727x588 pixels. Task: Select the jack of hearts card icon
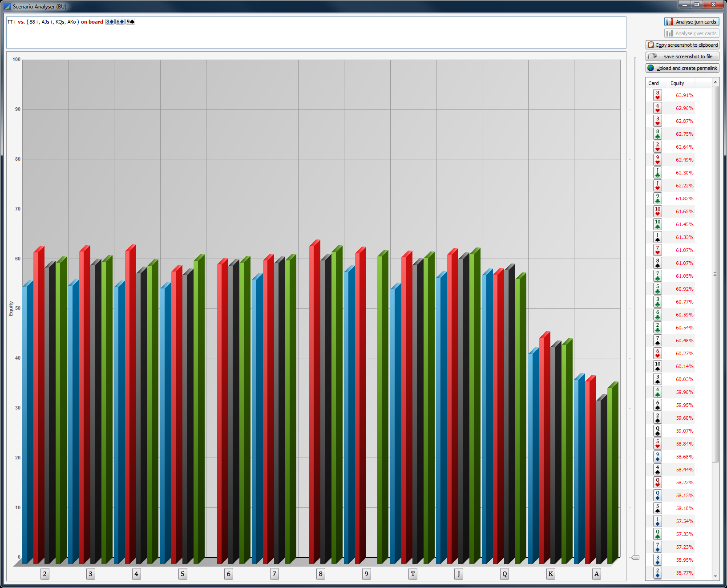coord(657,186)
